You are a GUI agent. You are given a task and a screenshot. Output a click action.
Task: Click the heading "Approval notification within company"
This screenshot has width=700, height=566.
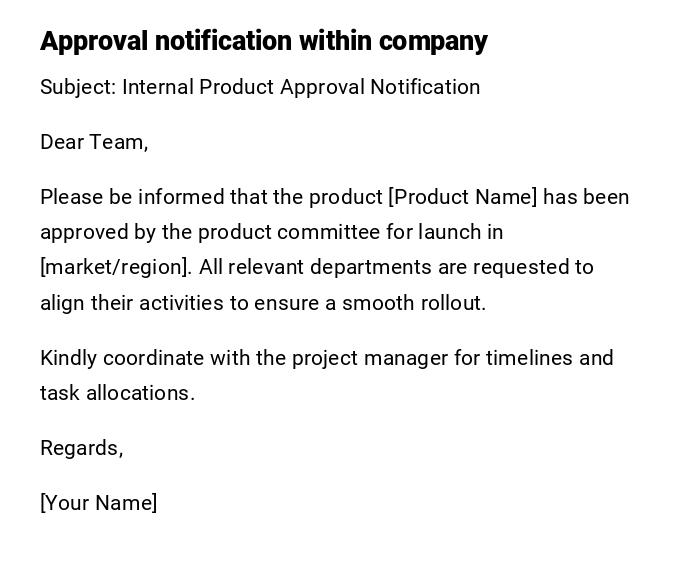point(264,41)
